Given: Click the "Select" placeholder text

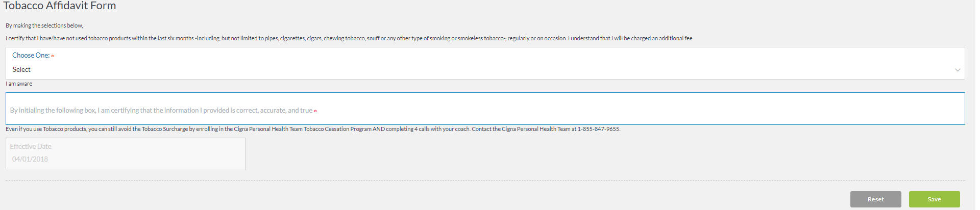Looking at the screenshot, I should click(x=21, y=70).
